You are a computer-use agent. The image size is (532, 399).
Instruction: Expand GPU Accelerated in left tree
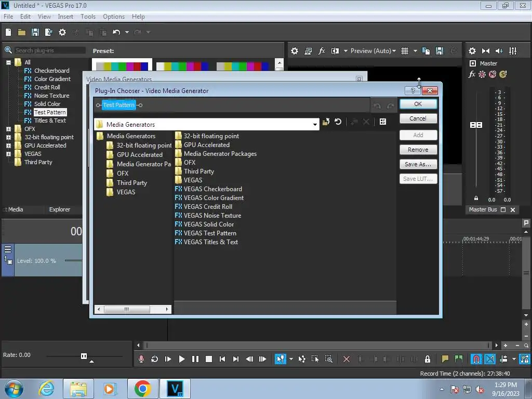[x=8, y=145]
